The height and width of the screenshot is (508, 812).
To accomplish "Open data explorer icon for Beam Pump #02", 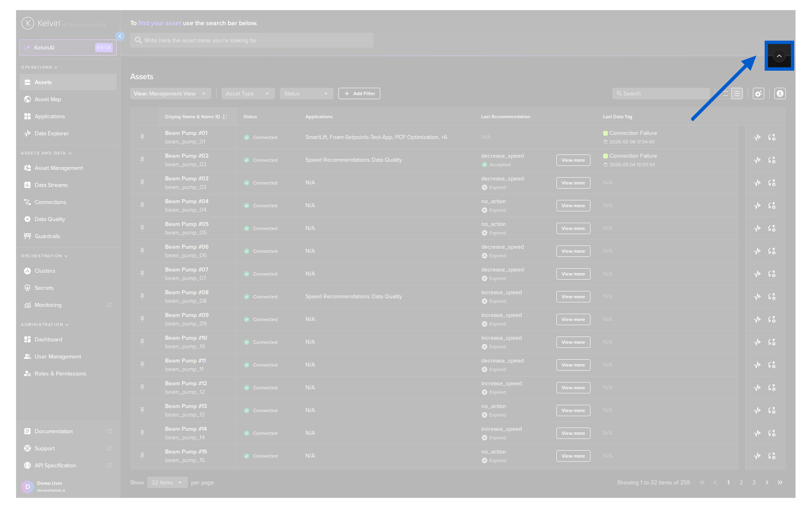I will 757,160.
